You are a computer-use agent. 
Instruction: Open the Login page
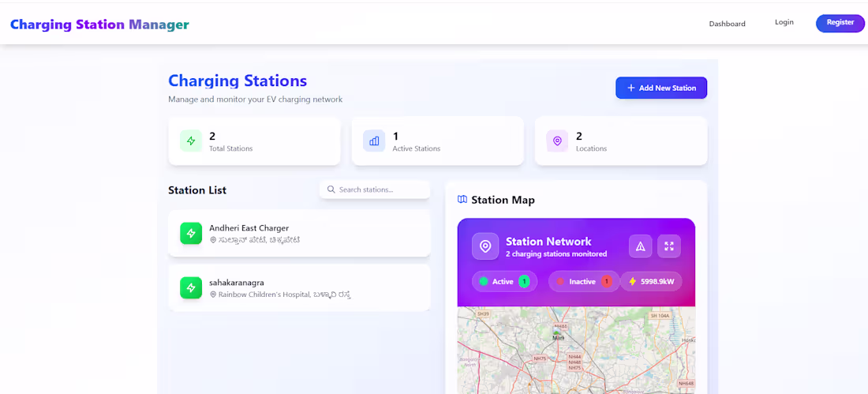tap(784, 22)
